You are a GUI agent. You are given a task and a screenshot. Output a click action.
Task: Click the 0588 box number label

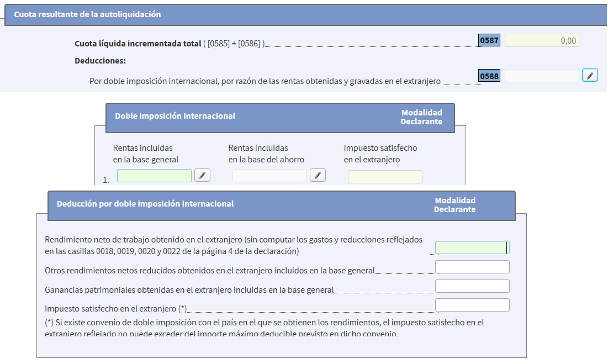point(489,76)
